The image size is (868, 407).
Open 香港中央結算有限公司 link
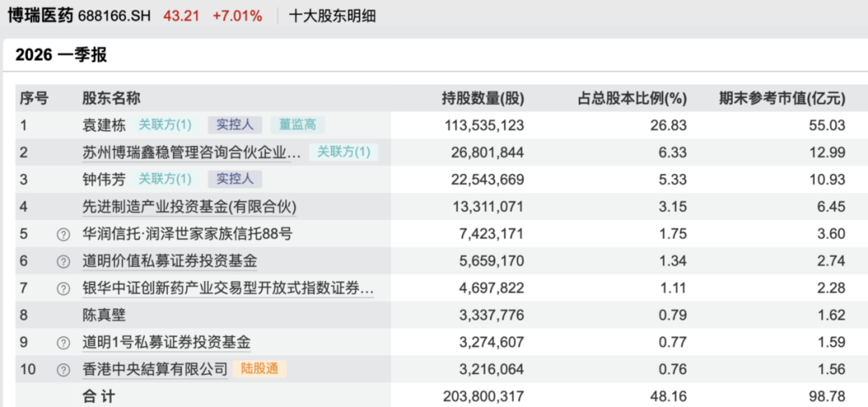(155, 369)
